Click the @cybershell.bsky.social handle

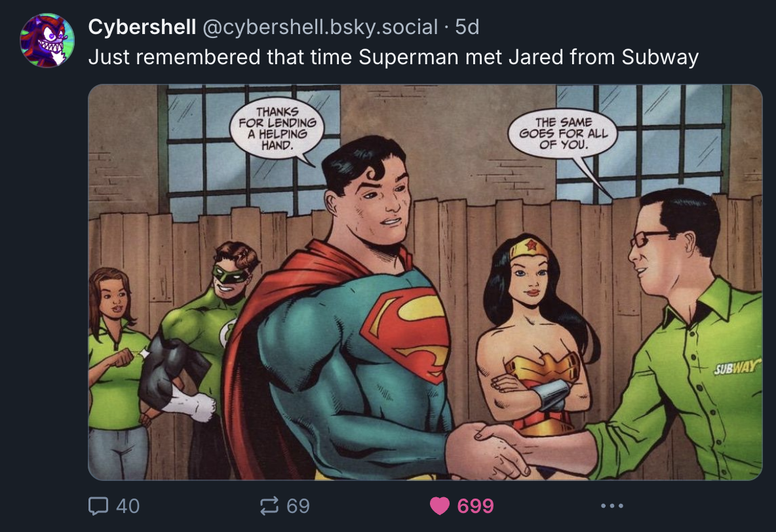[320, 27]
